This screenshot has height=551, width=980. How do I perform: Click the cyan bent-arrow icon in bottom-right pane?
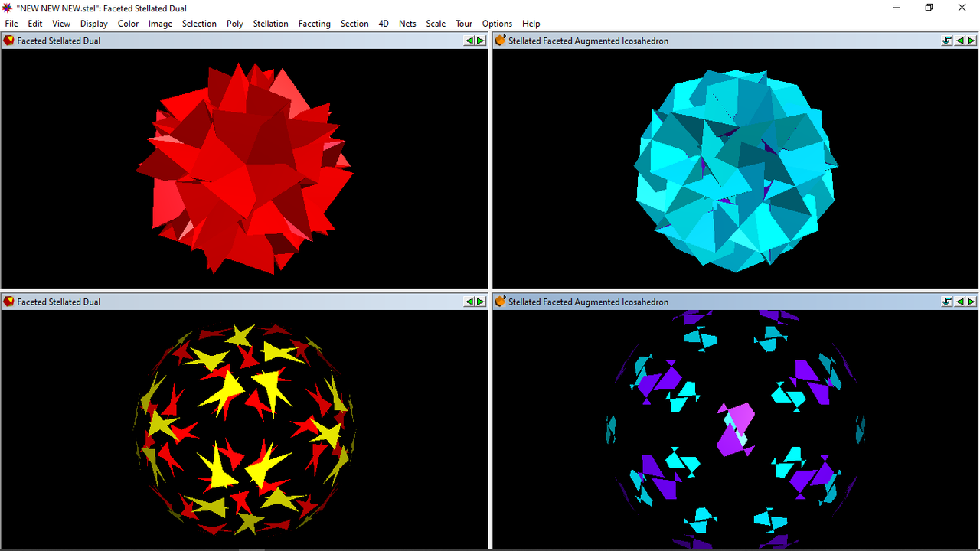click(947, 302)
